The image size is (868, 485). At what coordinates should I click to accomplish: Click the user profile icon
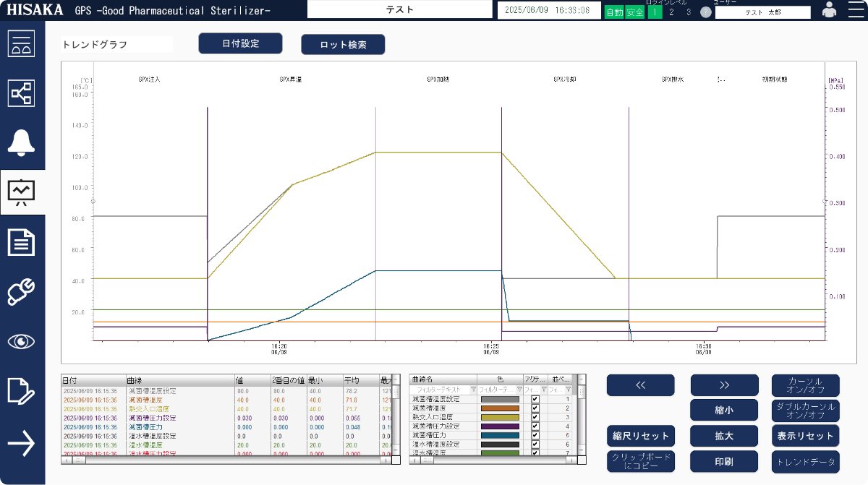click(x=829, y=10)
